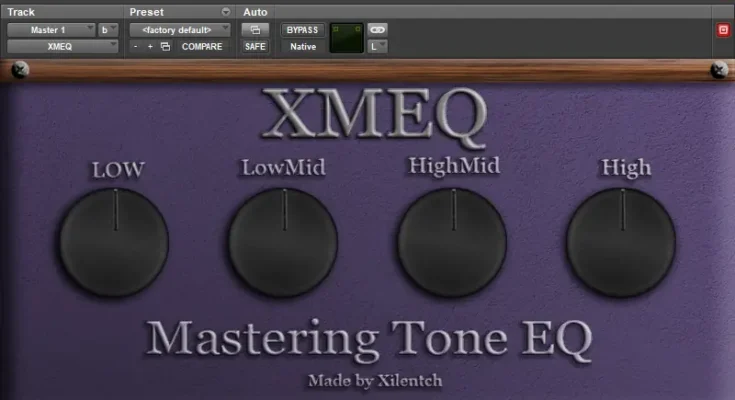Open the insert position b selector

[108, 30]
